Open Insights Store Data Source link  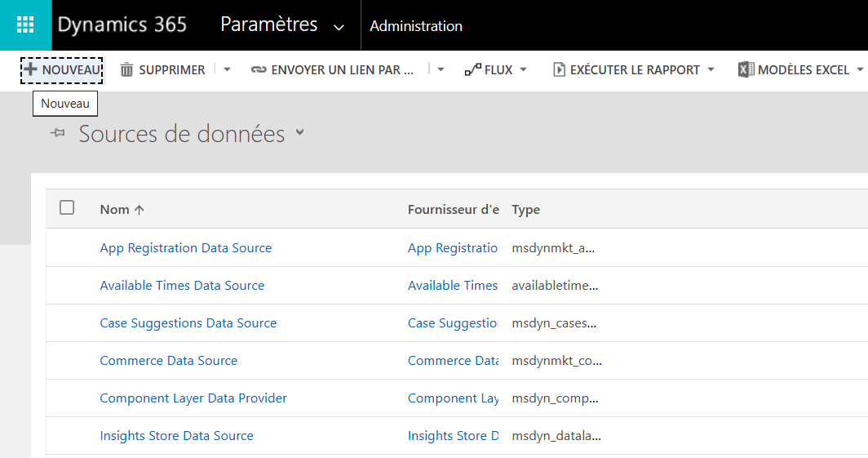[x=176, y=436]
